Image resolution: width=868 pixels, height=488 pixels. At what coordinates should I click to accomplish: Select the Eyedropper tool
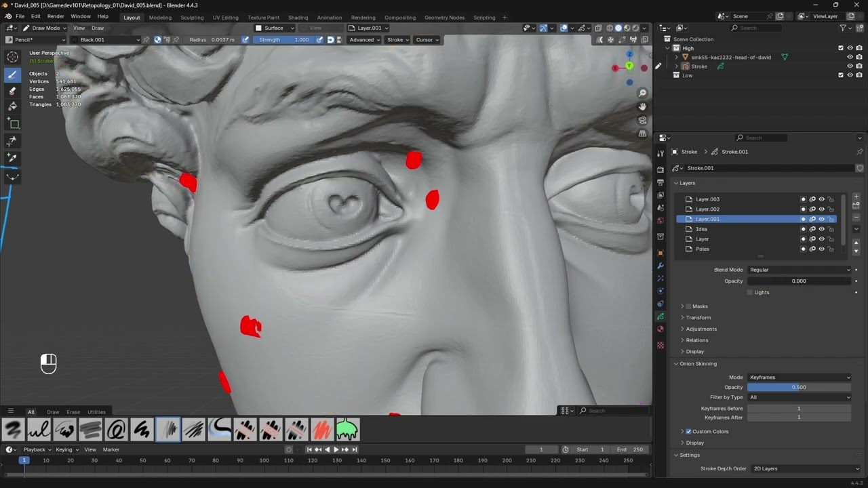(12, 158)
